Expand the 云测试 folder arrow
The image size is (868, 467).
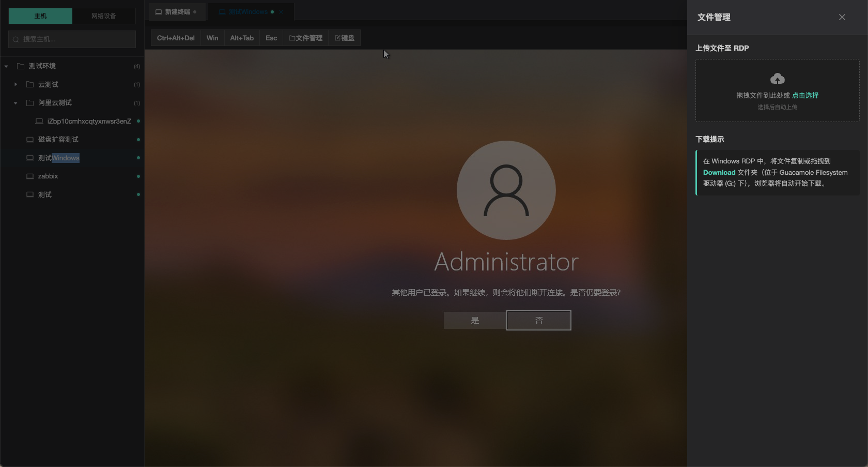point(16,84)
